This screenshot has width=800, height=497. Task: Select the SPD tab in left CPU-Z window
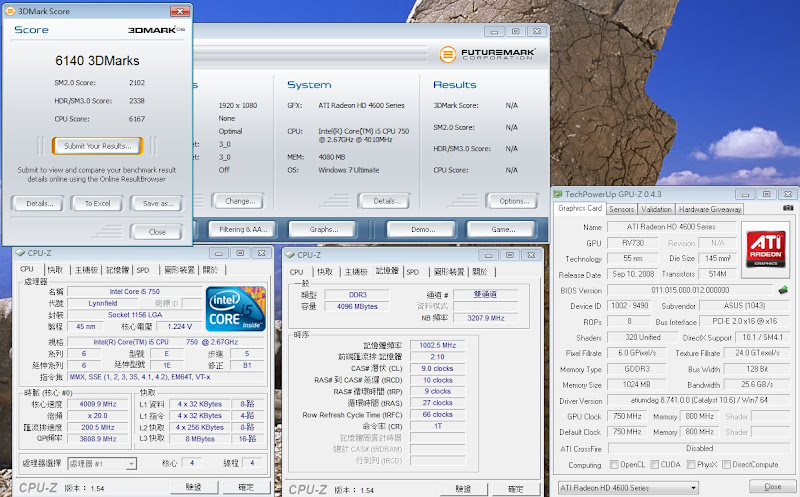(143, 270)
